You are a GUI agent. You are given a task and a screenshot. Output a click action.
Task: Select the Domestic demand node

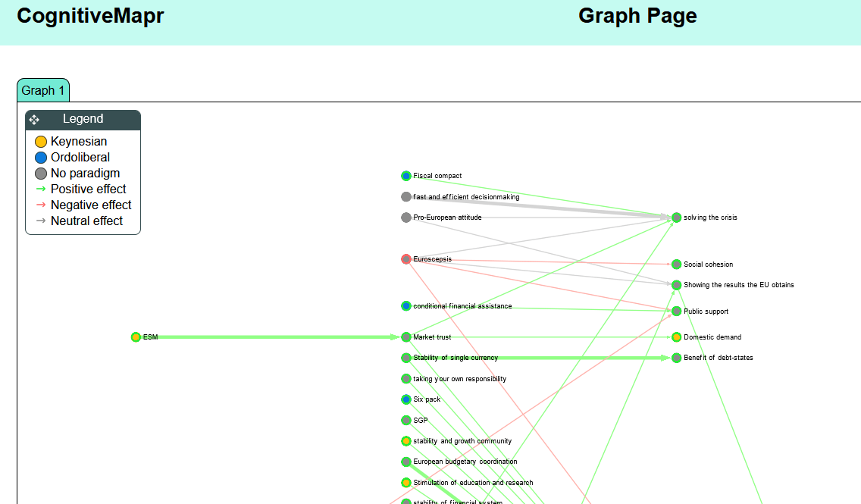675,337
